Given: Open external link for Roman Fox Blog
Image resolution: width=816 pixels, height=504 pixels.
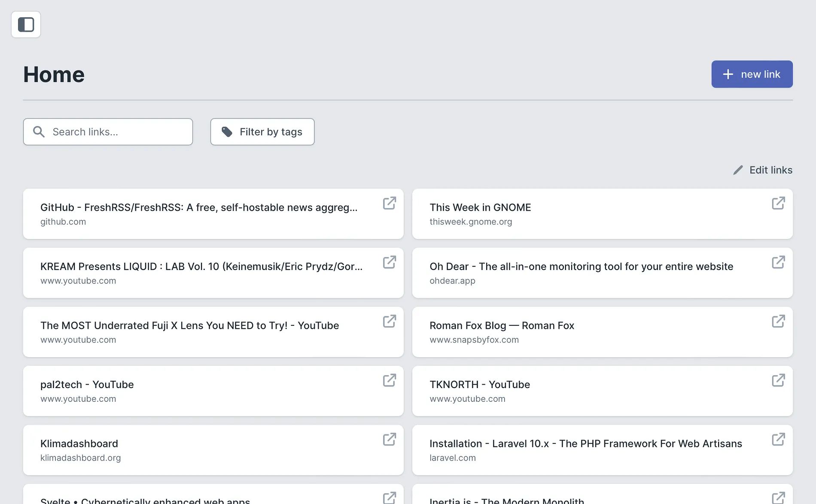Looking at the screenshot, I should 778,321.
